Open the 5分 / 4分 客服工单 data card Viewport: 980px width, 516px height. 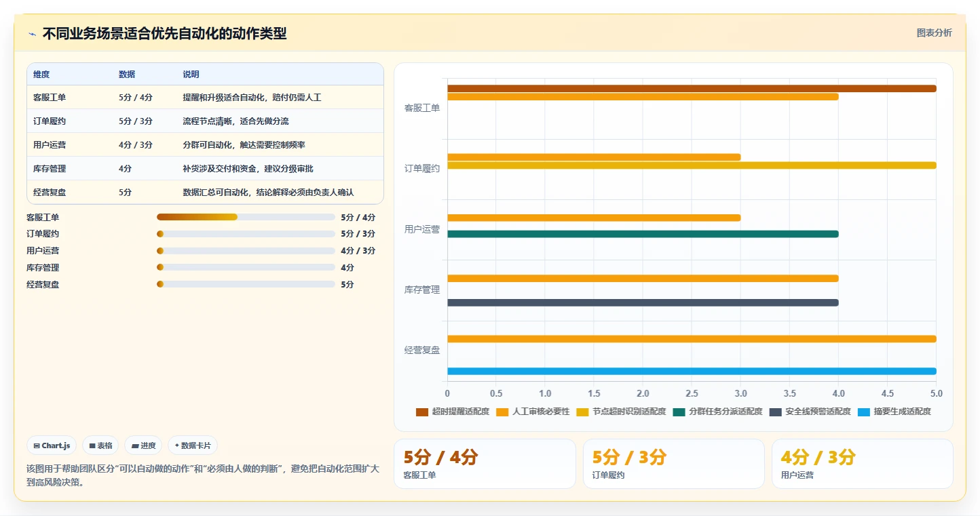point(485,464)
